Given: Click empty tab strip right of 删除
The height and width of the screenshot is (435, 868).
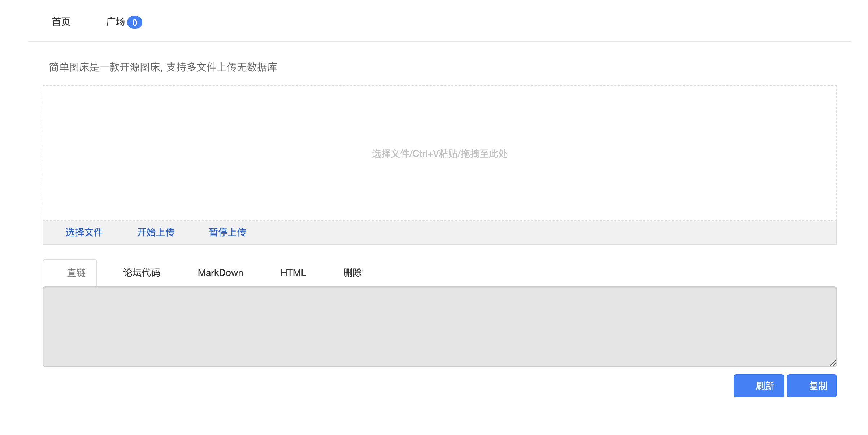Looking at the screenshot, I should coord(596,273).
